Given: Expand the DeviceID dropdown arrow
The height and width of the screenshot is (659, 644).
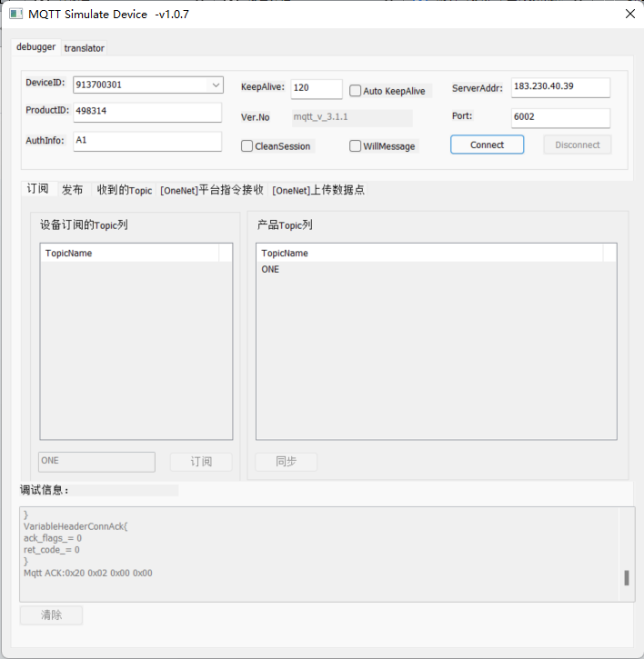Looking at the screenshot, I should point(216,85).
